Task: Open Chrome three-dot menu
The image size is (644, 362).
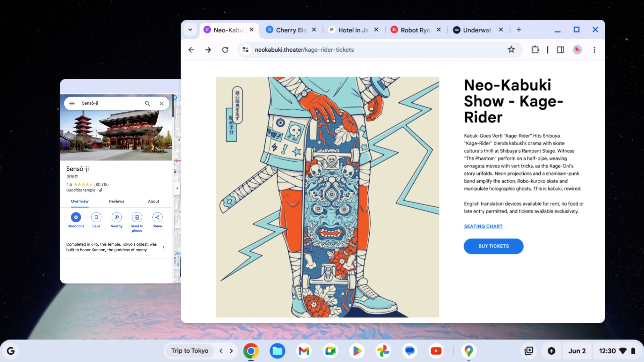Action: coord(594,50)
